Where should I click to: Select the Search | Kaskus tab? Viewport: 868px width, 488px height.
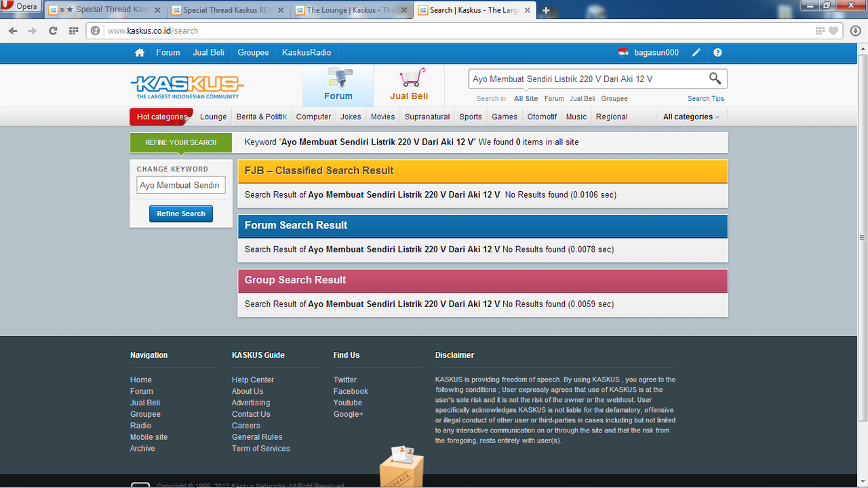coord(475,10)
